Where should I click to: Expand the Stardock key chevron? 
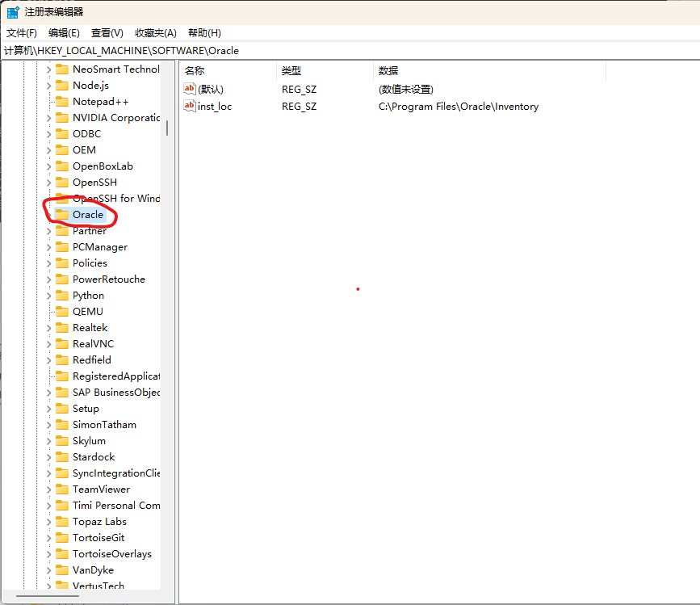click(x=48, y=457)
